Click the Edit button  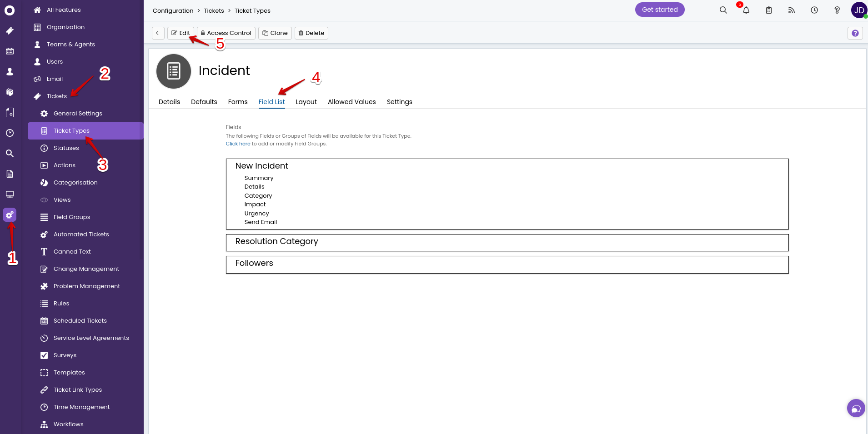point(181,33)
